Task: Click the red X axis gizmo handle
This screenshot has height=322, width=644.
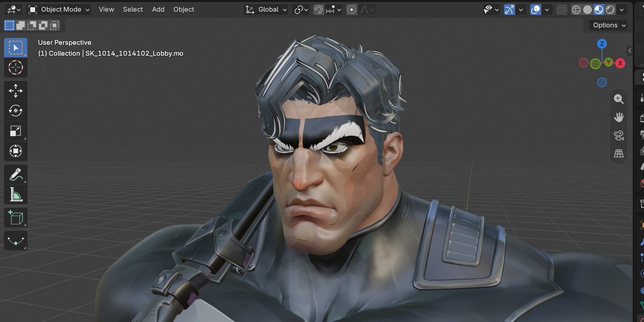Action: 620,63
